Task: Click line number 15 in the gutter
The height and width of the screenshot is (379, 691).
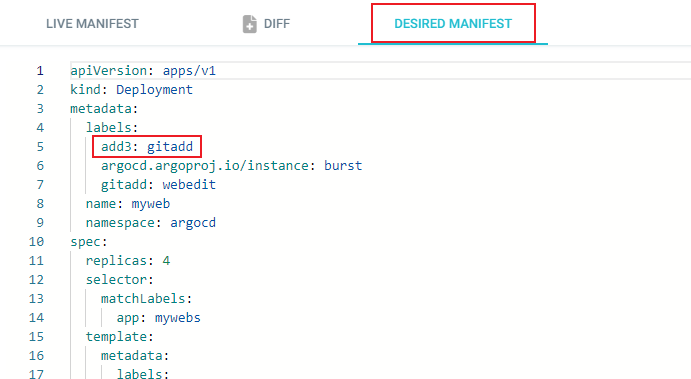Action: click(36, 336)
